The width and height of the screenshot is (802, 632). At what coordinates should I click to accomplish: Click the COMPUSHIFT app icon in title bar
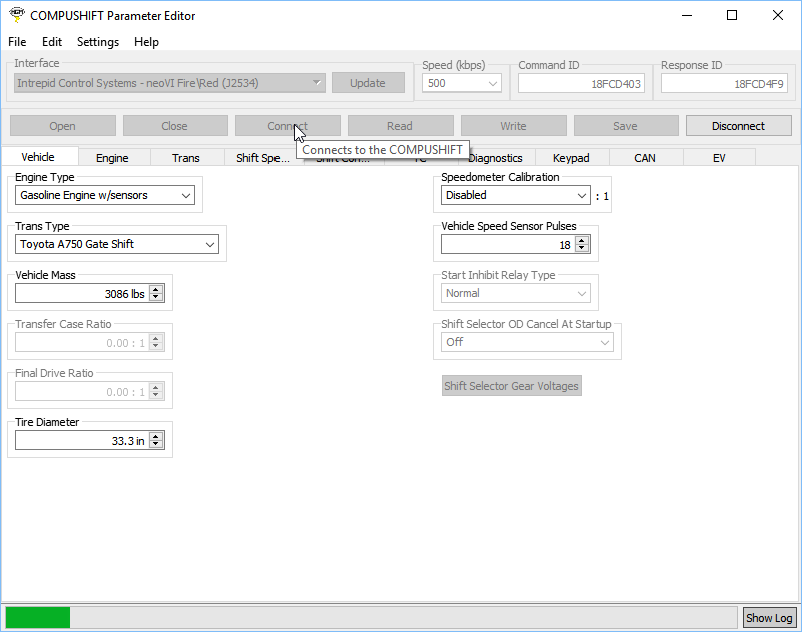point(16,15)
